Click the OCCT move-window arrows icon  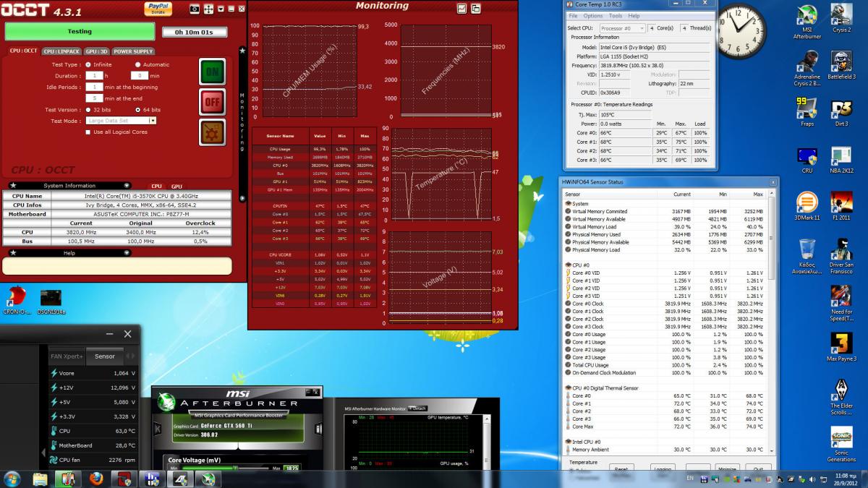point(208,9)
